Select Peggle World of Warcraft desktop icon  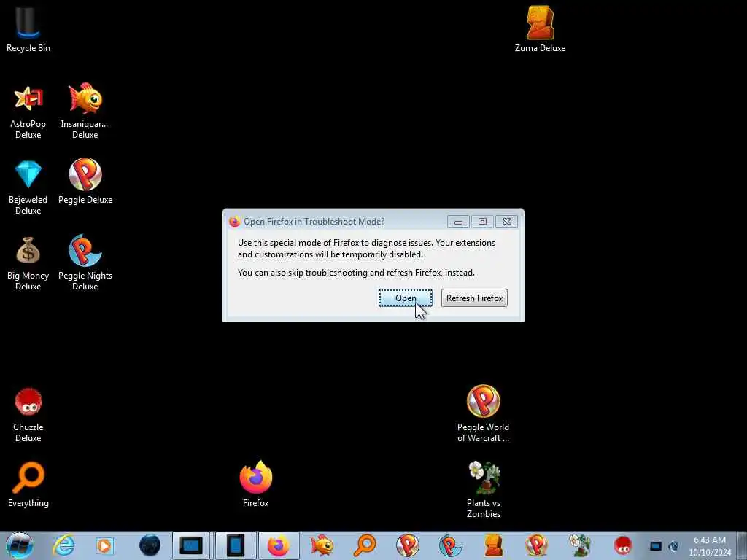tap(483, 414)
